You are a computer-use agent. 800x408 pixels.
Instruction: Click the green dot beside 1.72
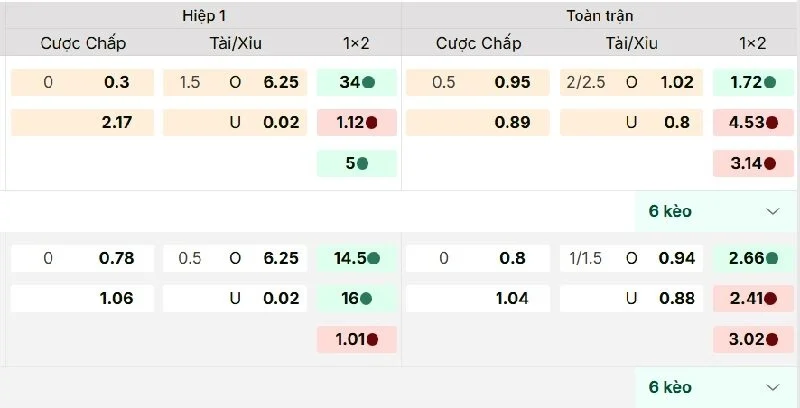(x=770, y=83)
